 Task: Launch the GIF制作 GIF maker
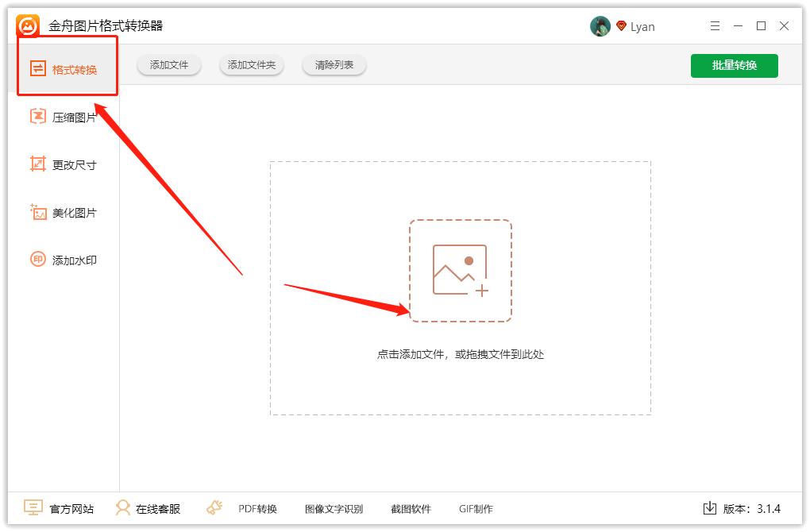tap(476, 508)
